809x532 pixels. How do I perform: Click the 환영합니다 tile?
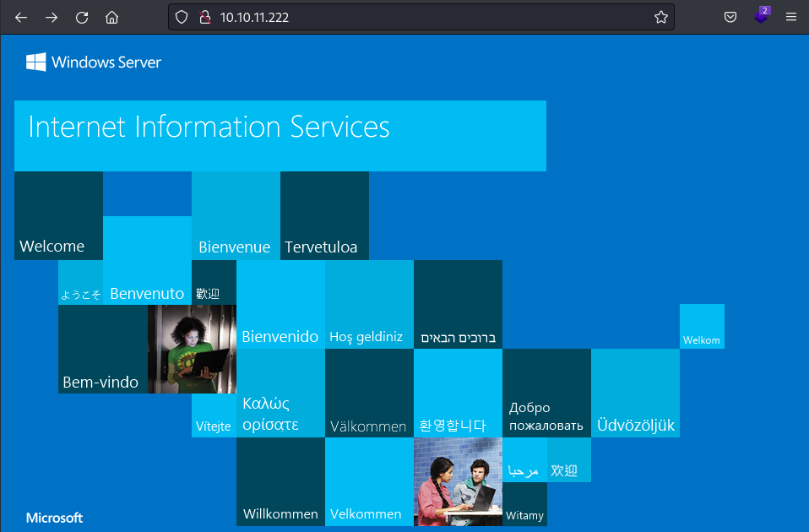click(x=458, y=394)
